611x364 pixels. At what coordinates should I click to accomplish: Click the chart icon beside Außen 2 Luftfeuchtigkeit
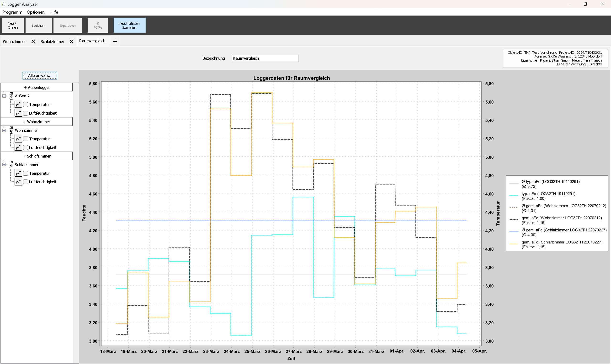coord(18,113)
